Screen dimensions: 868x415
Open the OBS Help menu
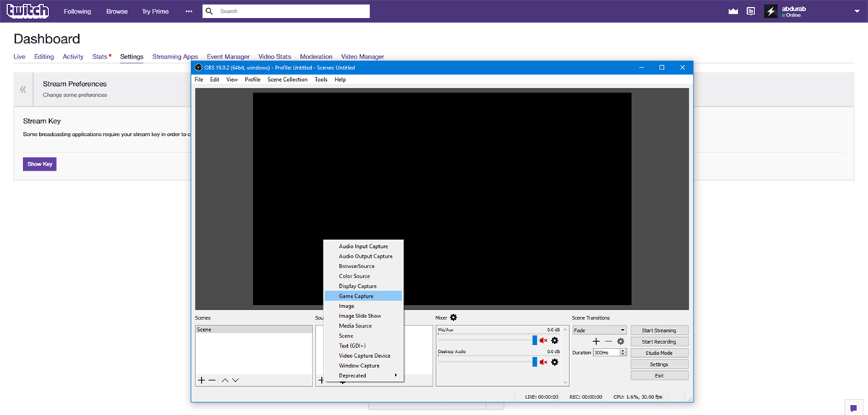[x=340, y=80]
